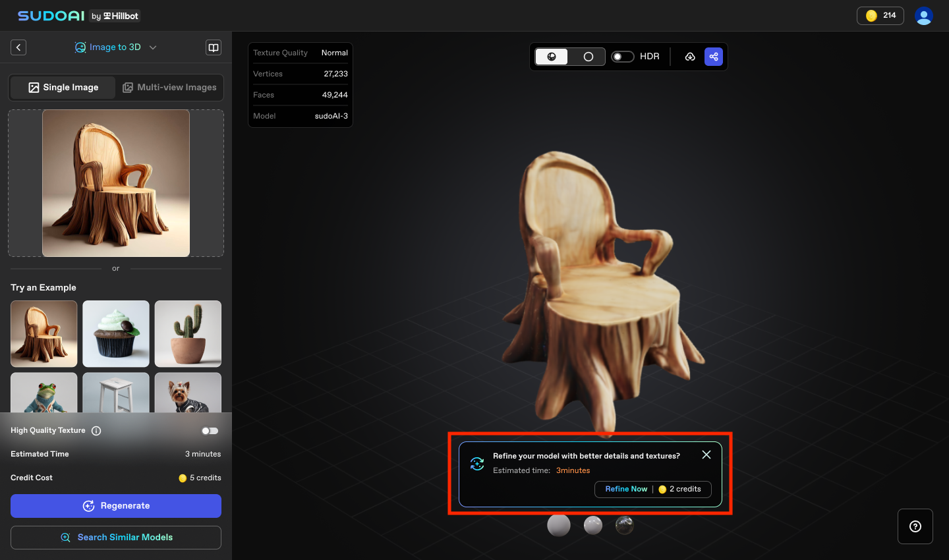
Task: Select the frog example thumbnail
Action: point(44,393)
